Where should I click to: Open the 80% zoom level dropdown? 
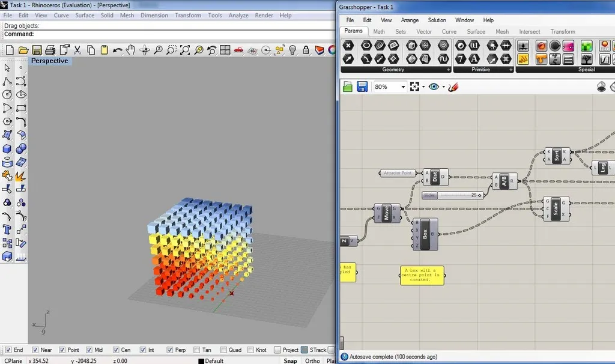coord(403,87)
